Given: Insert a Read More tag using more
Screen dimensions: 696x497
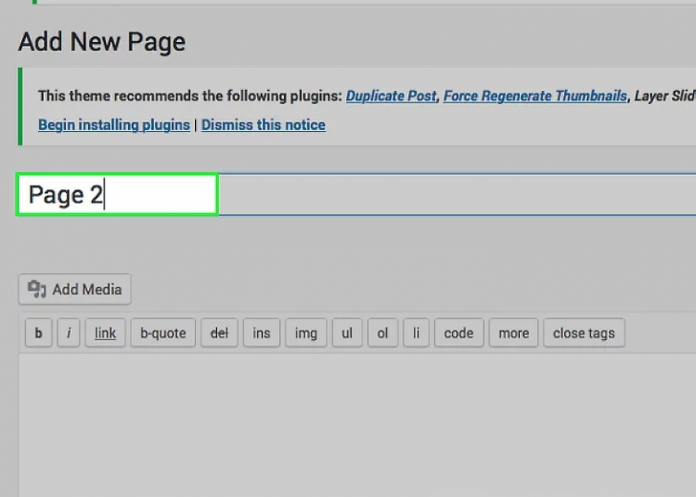Looking at the screenshot, I should 513,333.
